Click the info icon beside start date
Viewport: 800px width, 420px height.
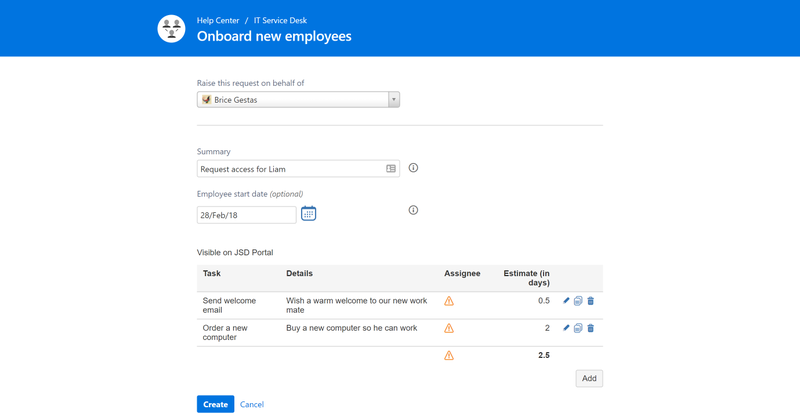(413, 210)
